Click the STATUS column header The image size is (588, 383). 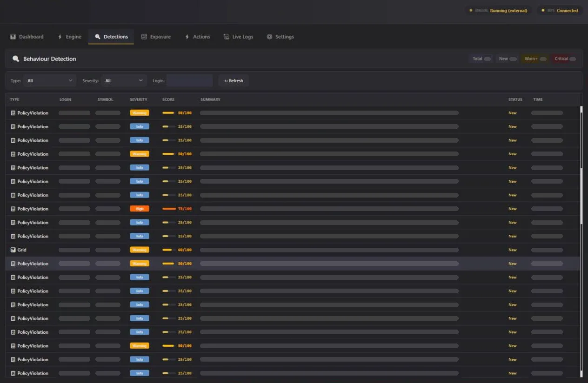click(x=515, y=99)
